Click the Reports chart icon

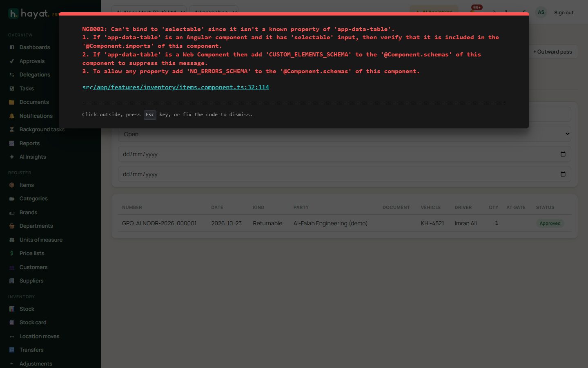[x=12, y=144]
